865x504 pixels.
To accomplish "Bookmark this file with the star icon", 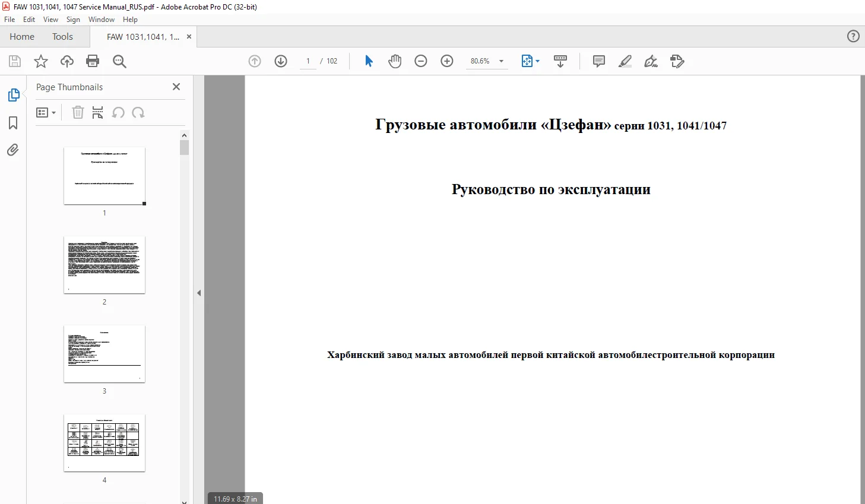I will 41,61.
